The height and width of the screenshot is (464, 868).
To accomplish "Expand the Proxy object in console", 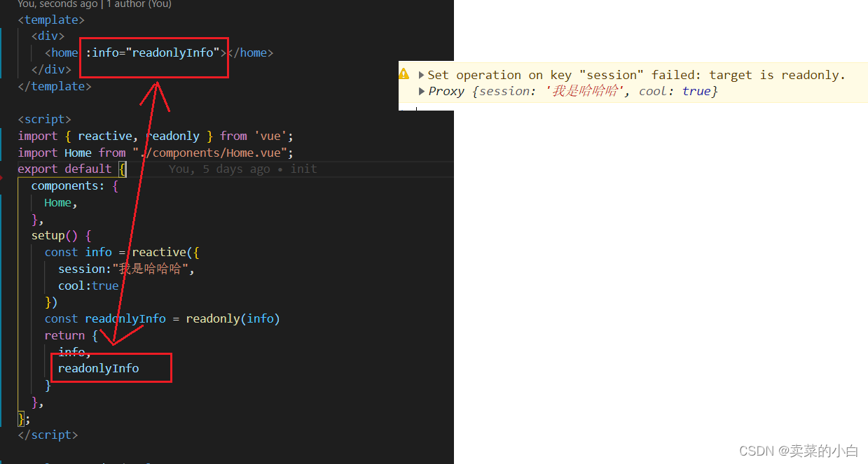I will tap(421, 91).
